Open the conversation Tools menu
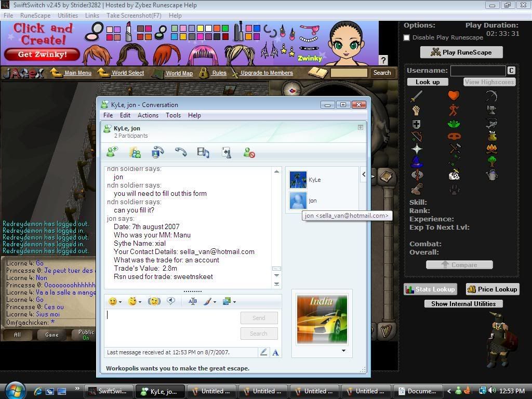Screen dimensions: 532x399 (x=173, y=115)
